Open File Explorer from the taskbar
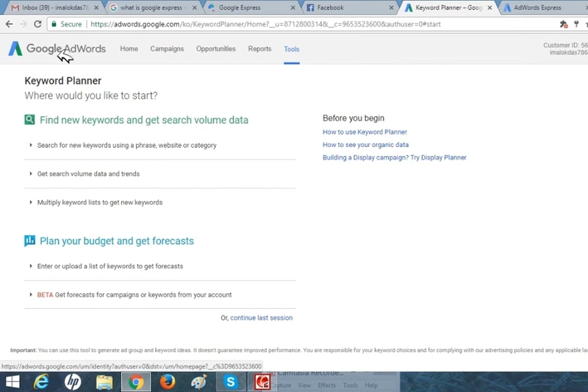The height and width of the screenshot is (392, 588). (x=104, y=382)
